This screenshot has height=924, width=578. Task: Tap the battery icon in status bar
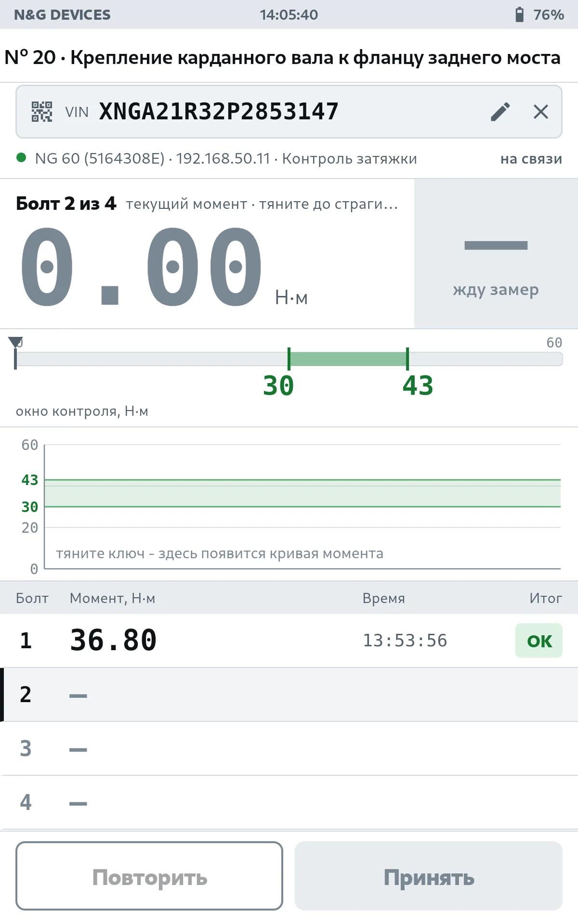pos(519,14)
